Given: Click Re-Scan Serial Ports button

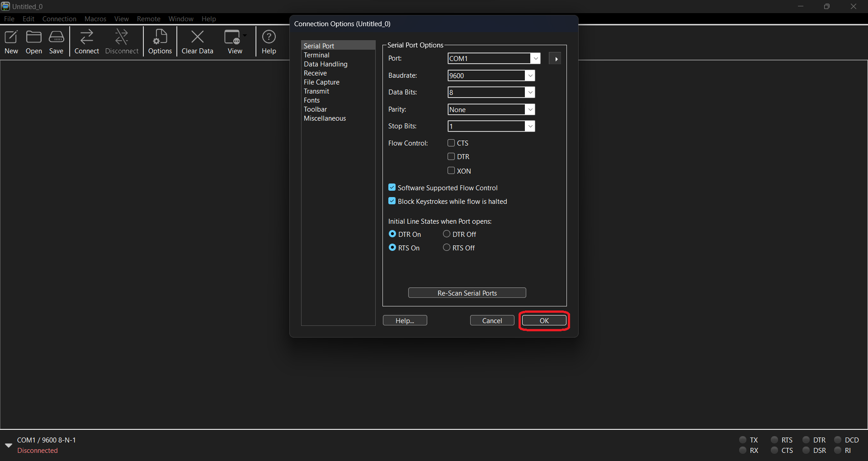Looking at the screenshot, I should (x=467, y=293).
